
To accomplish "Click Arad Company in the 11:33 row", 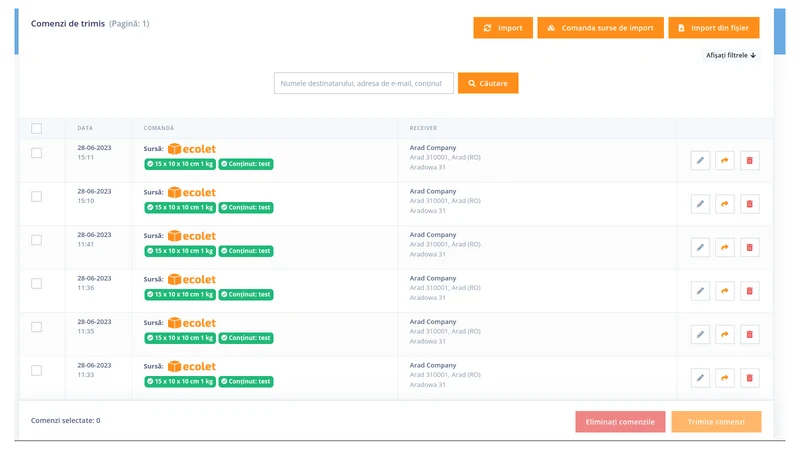I will [x=433, y=365].
